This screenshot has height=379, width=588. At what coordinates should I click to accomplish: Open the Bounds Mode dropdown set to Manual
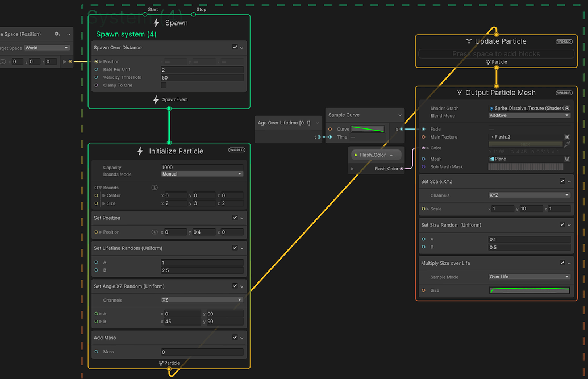tap(202, 173)
